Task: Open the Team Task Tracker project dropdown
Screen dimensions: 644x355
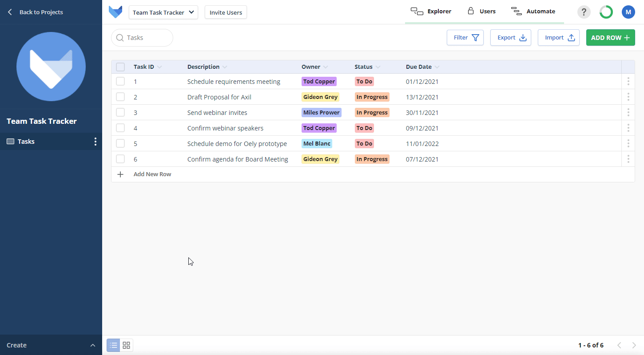Action: pyautogui.click(x=163, y=12)
